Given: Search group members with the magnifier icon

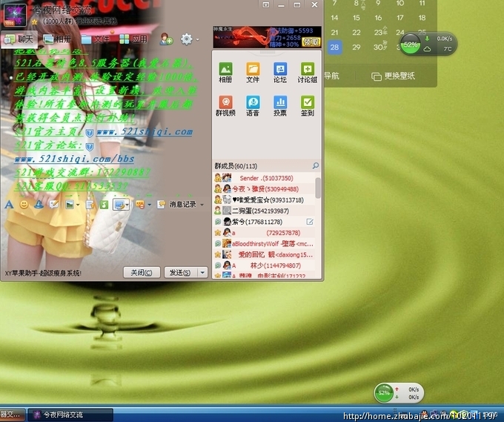Looking at the screenshot, I should click(316, 165).
